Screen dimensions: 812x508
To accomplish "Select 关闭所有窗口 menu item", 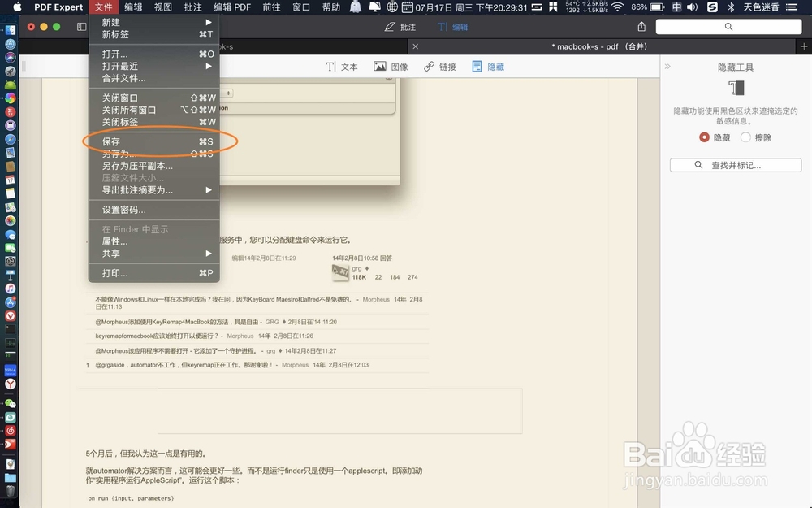I will coord(153,110).
